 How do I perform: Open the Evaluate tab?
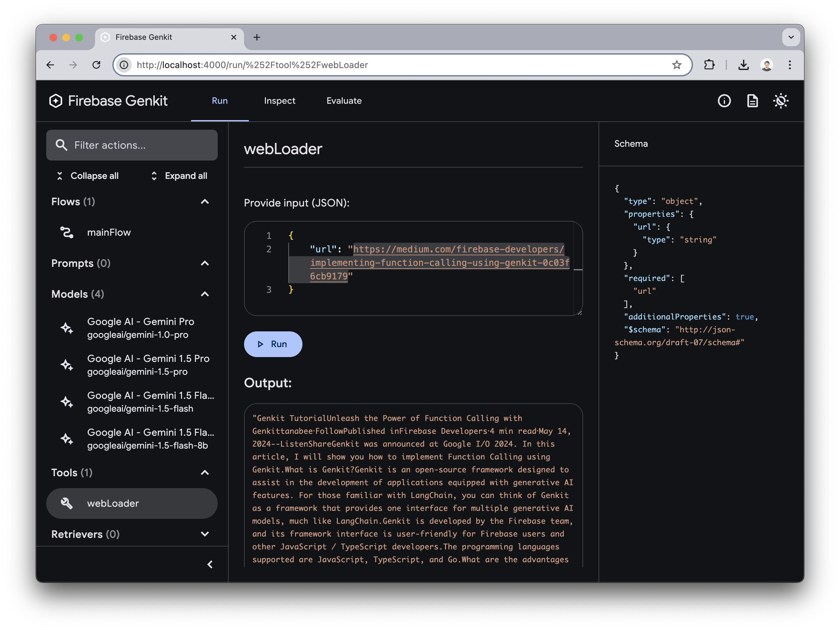click(x=344, y=101)
